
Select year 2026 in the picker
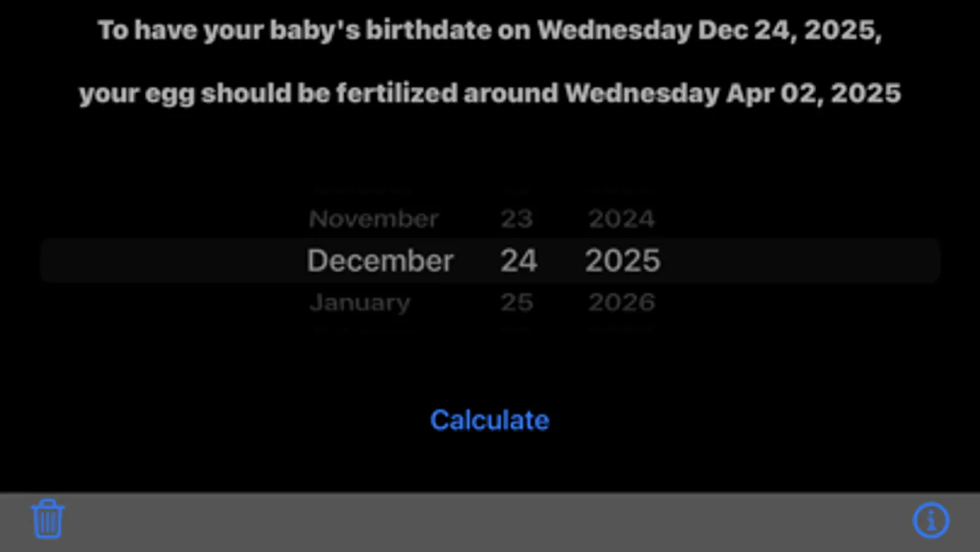pyautogui.click(x=621, y=302)
